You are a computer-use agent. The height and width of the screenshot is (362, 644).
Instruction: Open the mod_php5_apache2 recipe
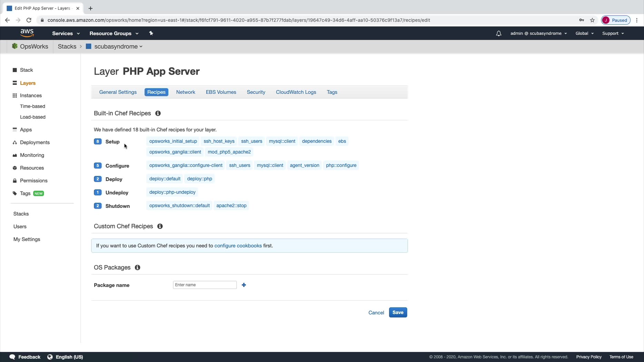229,152
